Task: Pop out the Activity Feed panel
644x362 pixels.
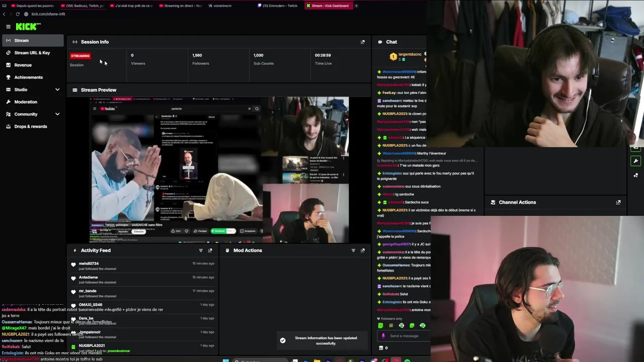Action: 210,250
